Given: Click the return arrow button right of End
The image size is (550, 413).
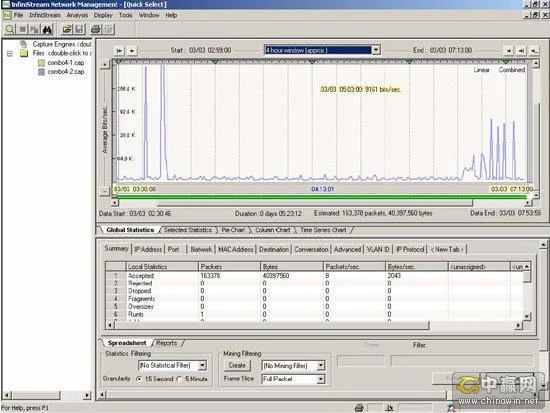Looking at the screenshot, I should (x=534, y=51).
